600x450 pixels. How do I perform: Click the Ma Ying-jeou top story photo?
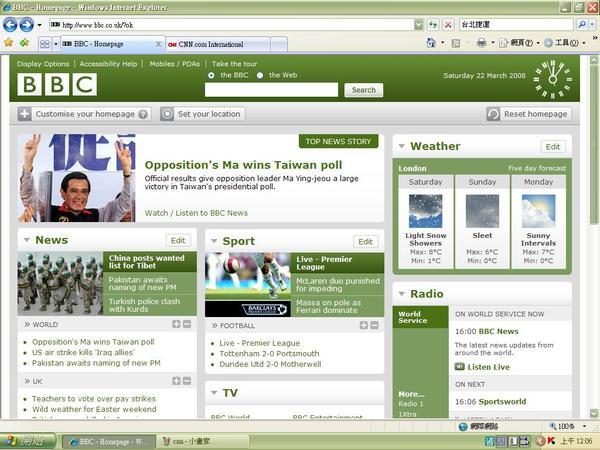[x=76, y=178]
